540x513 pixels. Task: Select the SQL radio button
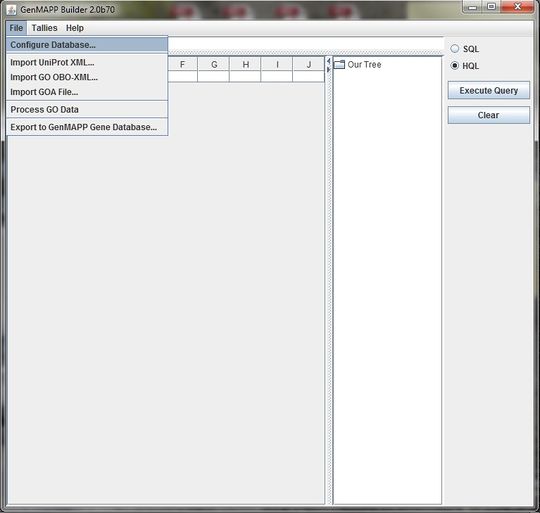point(455,49)
